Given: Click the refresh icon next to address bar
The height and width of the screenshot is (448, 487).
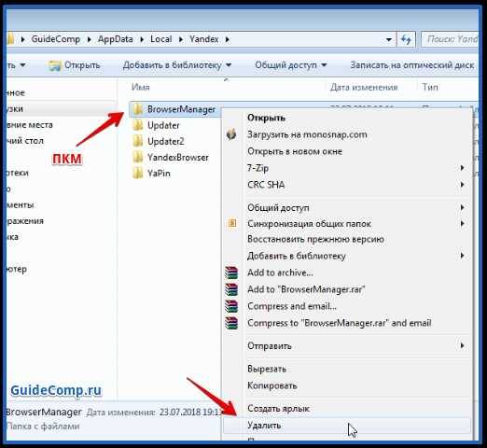Looking at the screenshot, I should 406,39.
